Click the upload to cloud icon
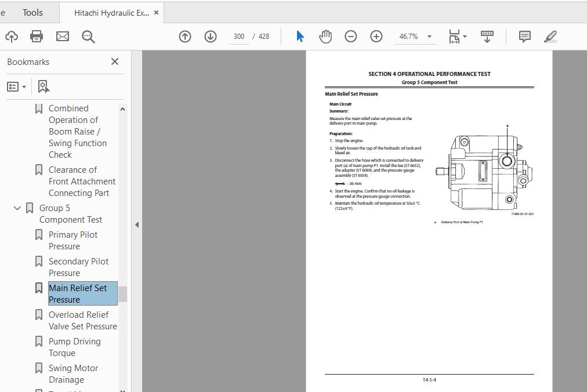587x392 pixels. pos(11,37)
